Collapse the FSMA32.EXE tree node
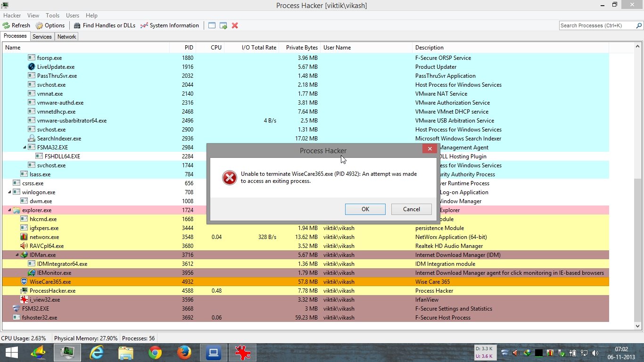Viewport: 644px width, 362px height. pos(25,148)
